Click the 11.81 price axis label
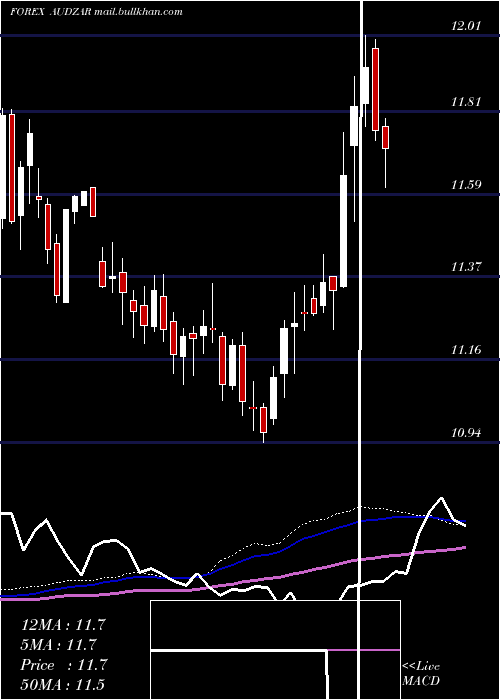The width and height of the screenshot is (500, 700). pyautogui.click(x=466, y=102)
